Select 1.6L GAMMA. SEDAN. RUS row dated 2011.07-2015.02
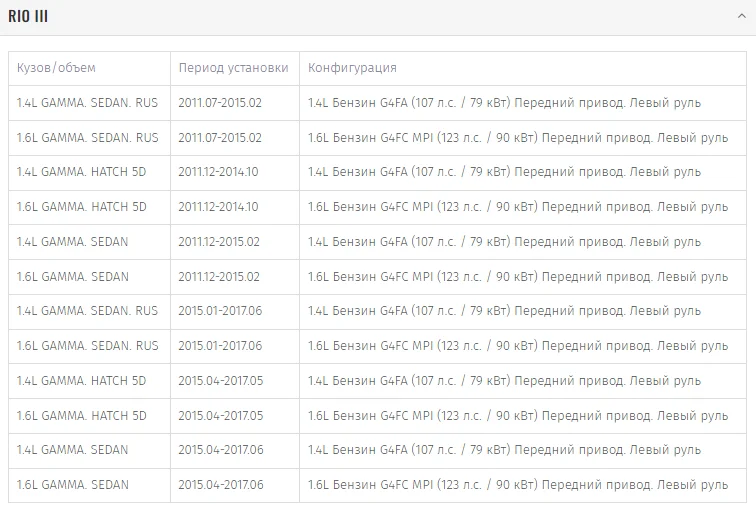 click(x=87, y=138)
